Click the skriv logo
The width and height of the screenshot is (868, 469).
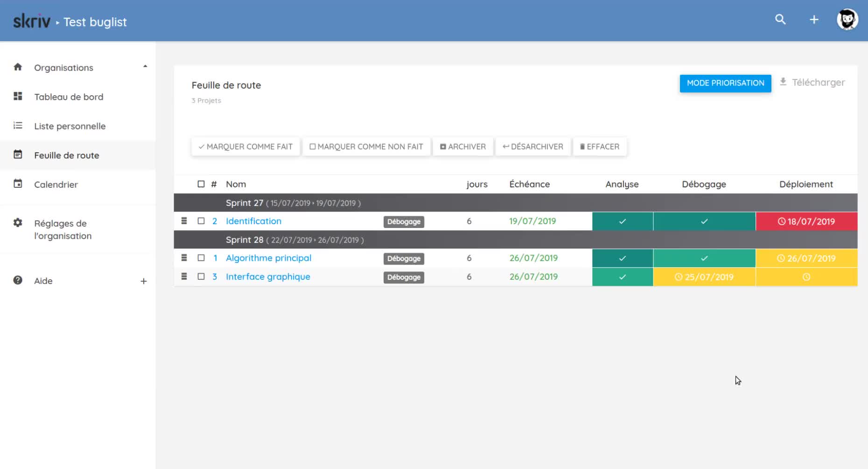tap(31, 21)
